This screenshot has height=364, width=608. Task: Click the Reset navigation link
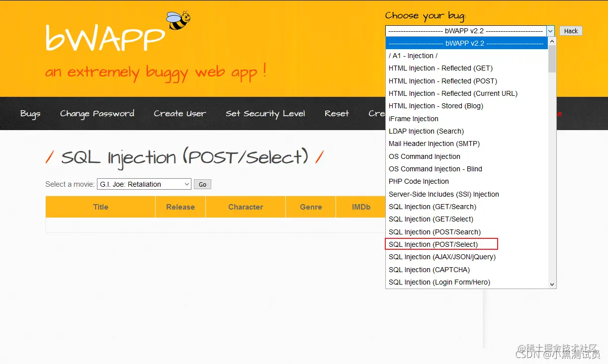coord(337,114)
